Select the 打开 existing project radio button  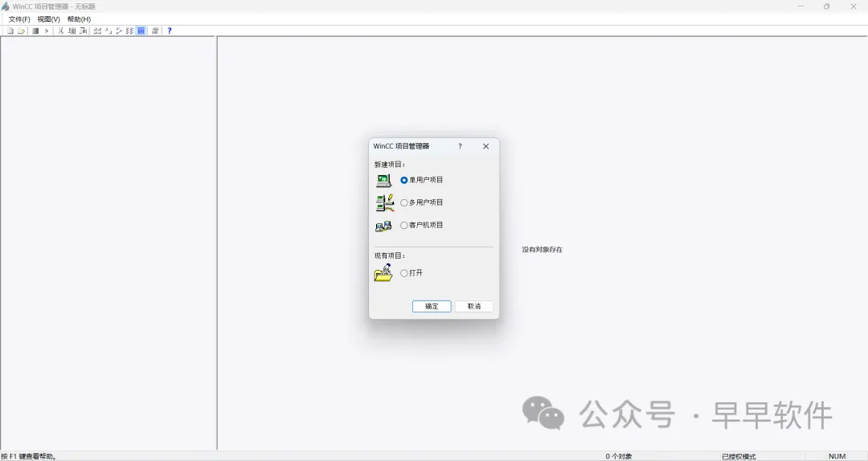point(404,273)
